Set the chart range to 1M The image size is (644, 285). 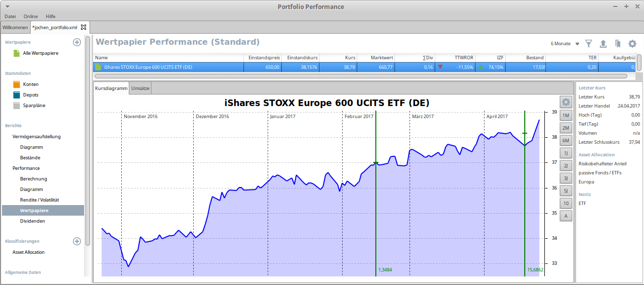(566, 116)
